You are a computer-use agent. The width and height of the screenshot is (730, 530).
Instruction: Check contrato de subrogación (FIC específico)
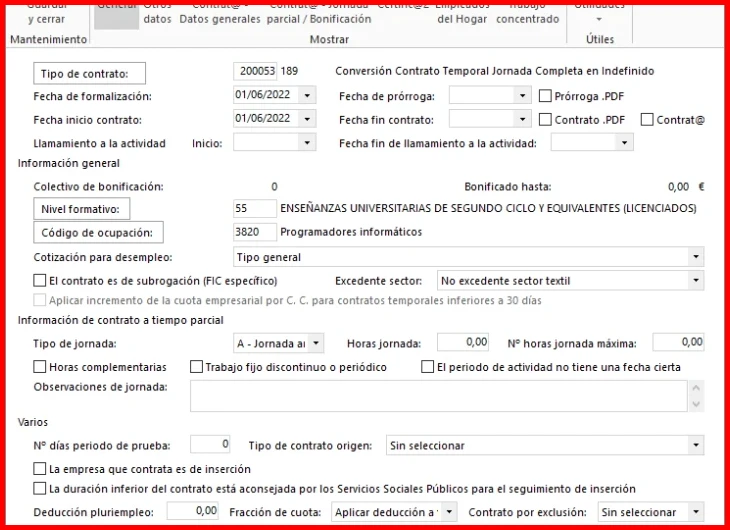[40, 280]
